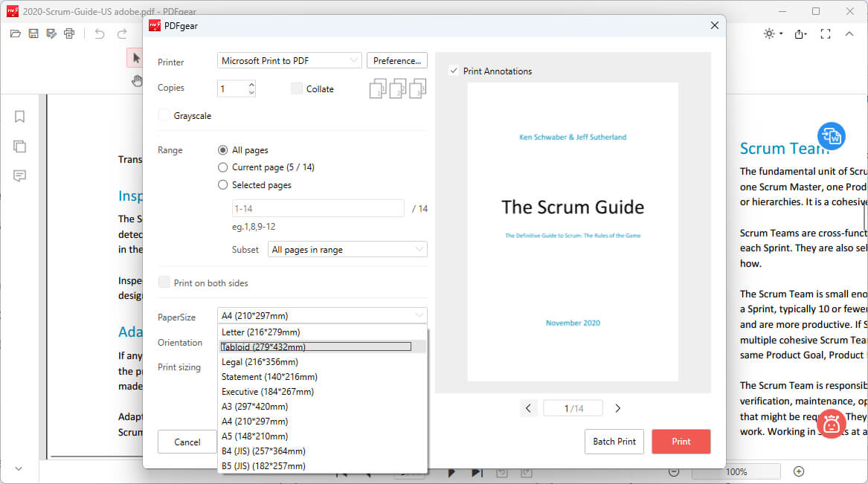The height and width of the screenshot is (484, 868).
Task: Go to next preview page arrow
Action: pos(617,408)
